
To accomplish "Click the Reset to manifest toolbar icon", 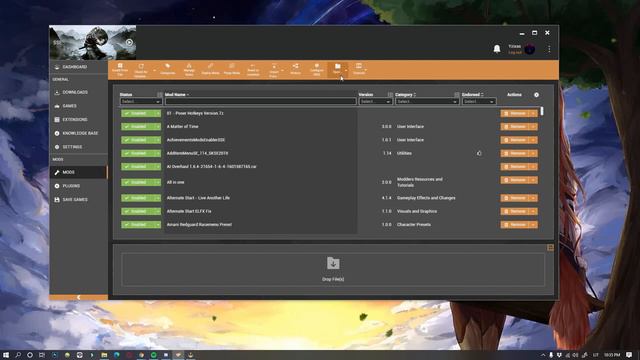I will point(253,70).
